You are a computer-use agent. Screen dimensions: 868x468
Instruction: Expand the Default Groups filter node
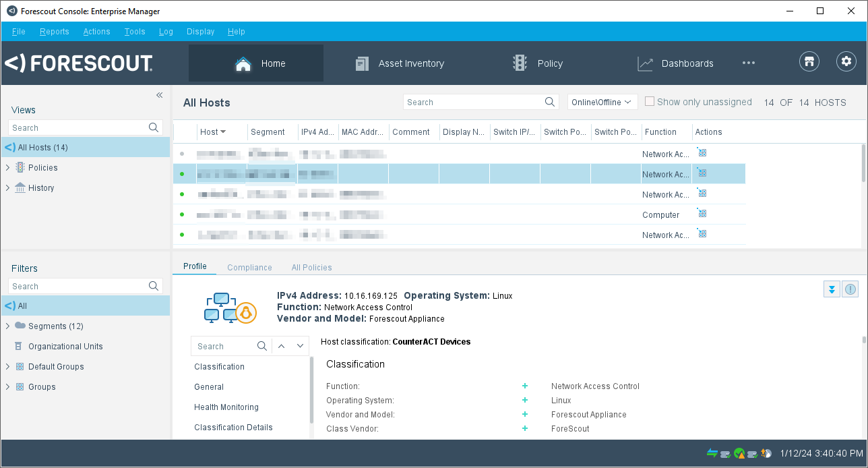point(7,367)
